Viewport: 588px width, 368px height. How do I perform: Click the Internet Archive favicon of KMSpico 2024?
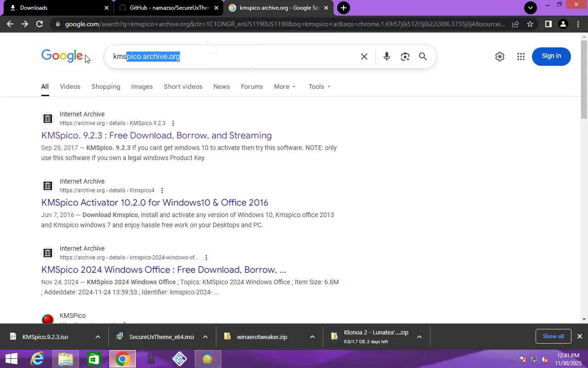(47, 253)
